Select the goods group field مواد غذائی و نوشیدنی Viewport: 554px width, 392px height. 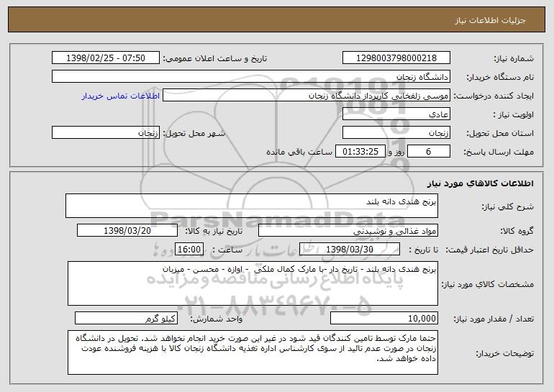tap(348, 231)
